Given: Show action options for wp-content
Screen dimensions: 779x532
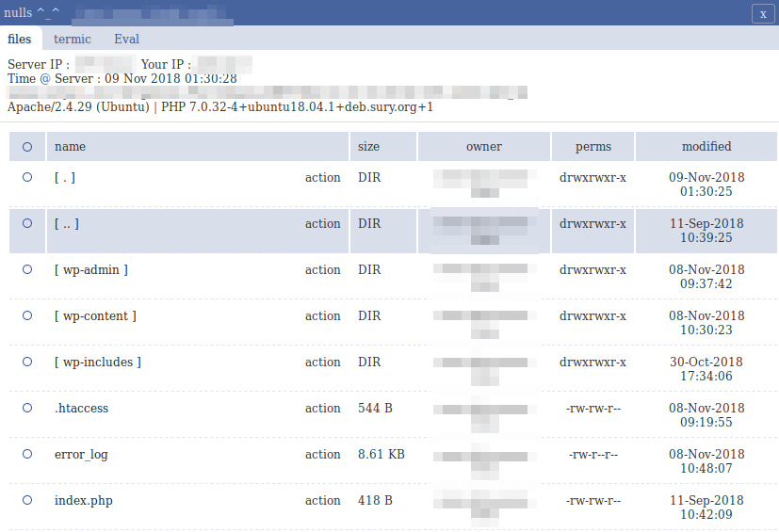Looking at the screenshot, I should (x=322, y=316).
